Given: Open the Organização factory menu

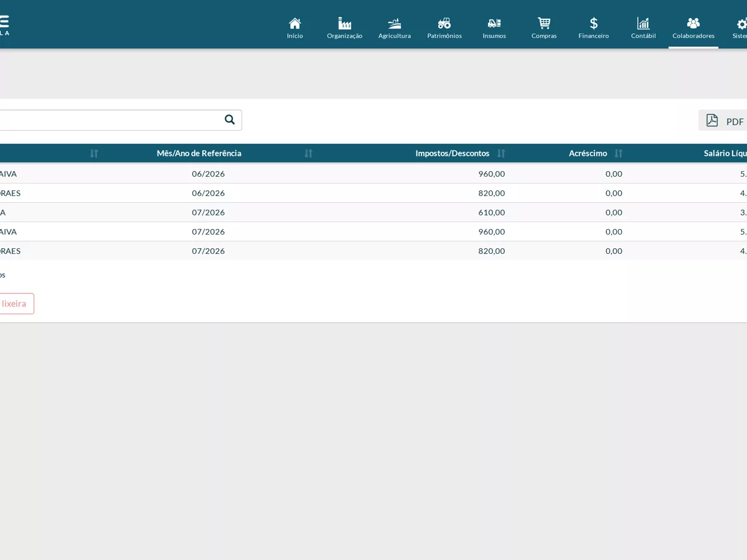Looking at the screenshot, I should click(x=345, y=24).
